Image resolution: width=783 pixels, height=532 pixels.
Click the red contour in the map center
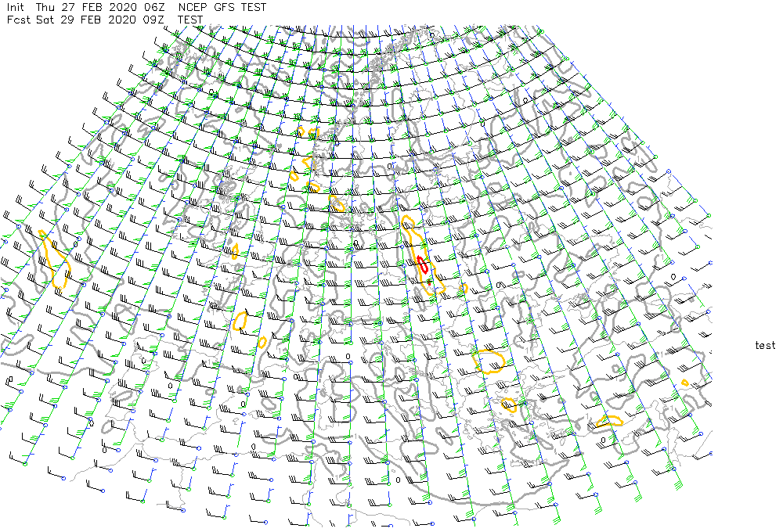pyautogui.click(x=423, y=264)
